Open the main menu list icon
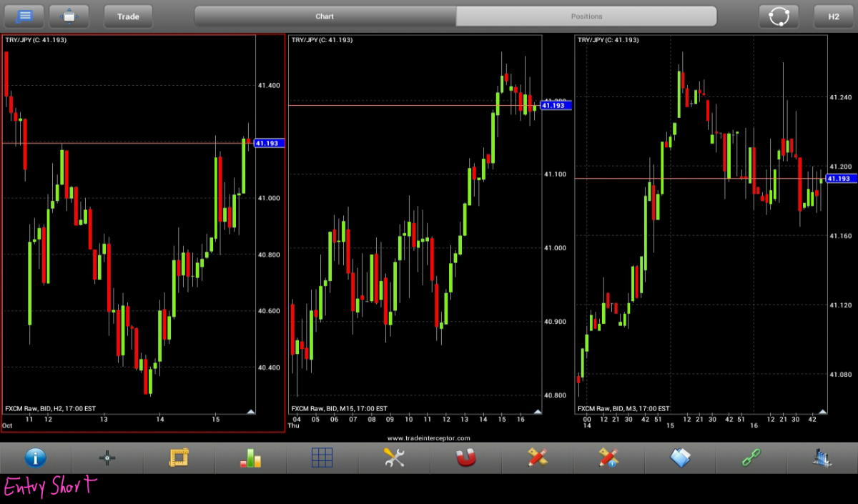This screenshot has width=858, height=504. coord(24,16)
